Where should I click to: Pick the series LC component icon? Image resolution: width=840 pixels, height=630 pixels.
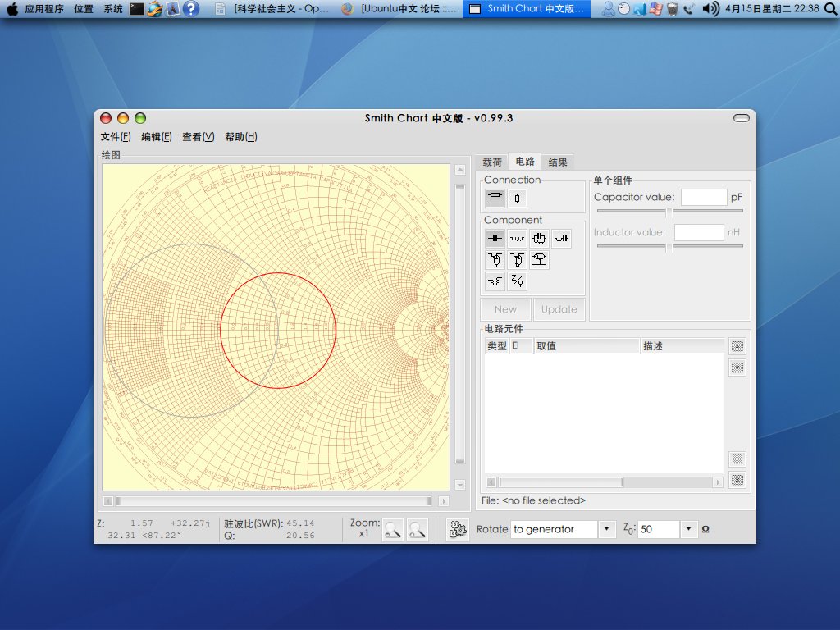(x=561, y=239)
